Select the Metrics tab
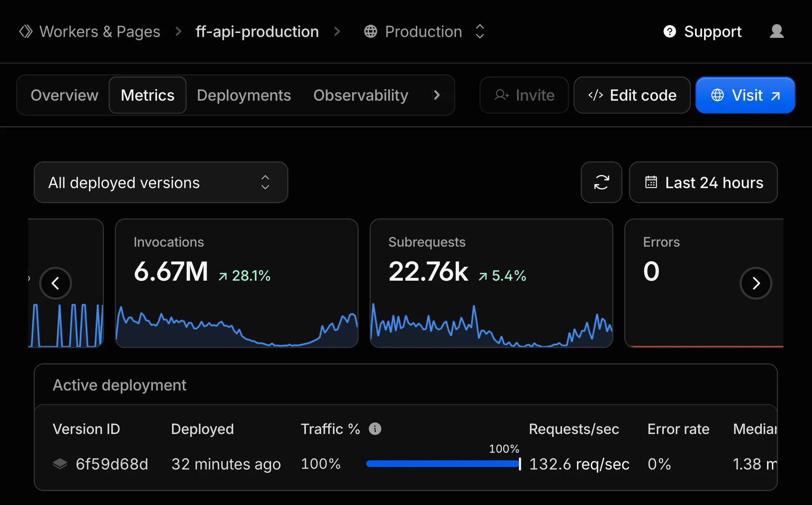This screenshot has height=505, width=812. coord(147,95)
